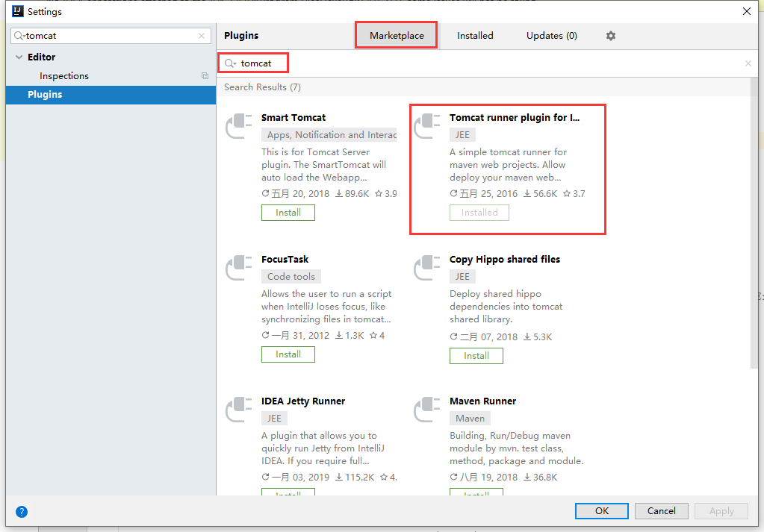Click the IntelliJ IDEA title bar logo
Image resolution: width=764 pixels, height=532 pixels.
16,11
